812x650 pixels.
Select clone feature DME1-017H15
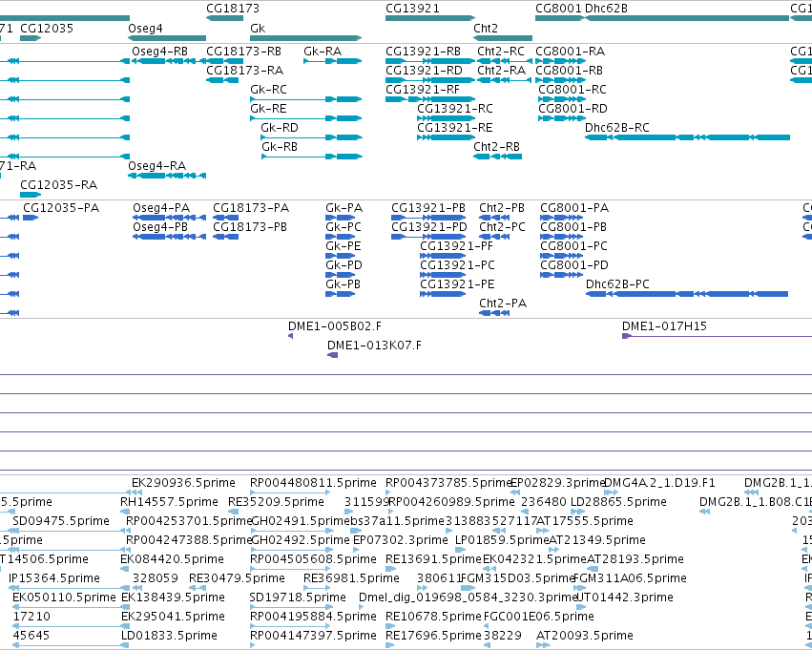tap(717, 336)
